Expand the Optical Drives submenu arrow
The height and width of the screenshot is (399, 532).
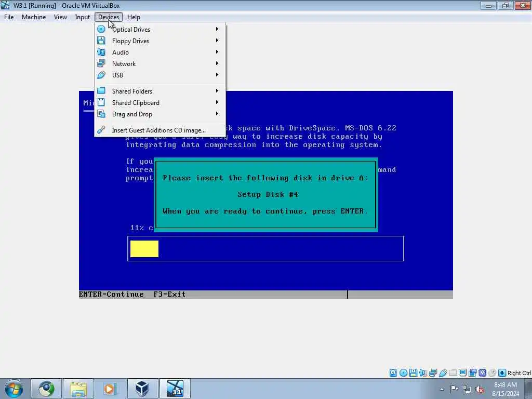[217, 29]
